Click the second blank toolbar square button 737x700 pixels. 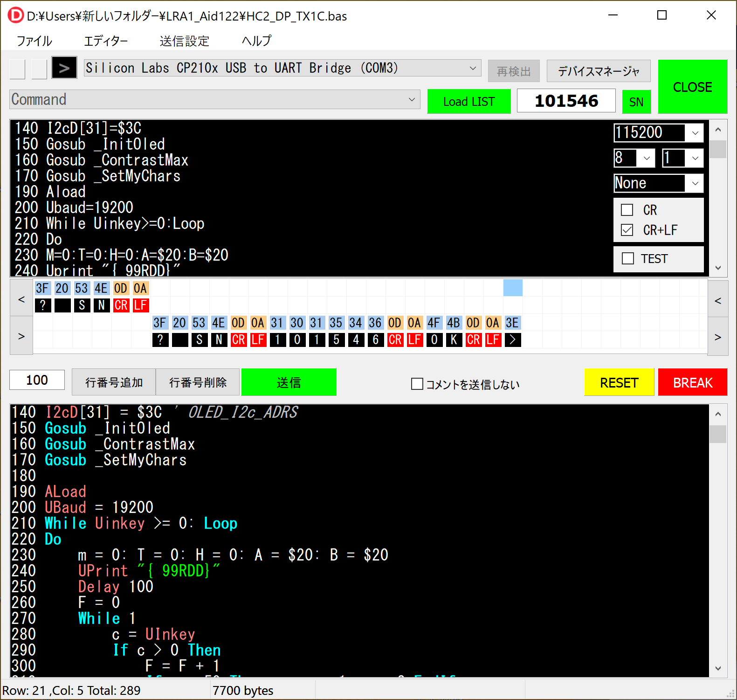(x=39, y=69)
